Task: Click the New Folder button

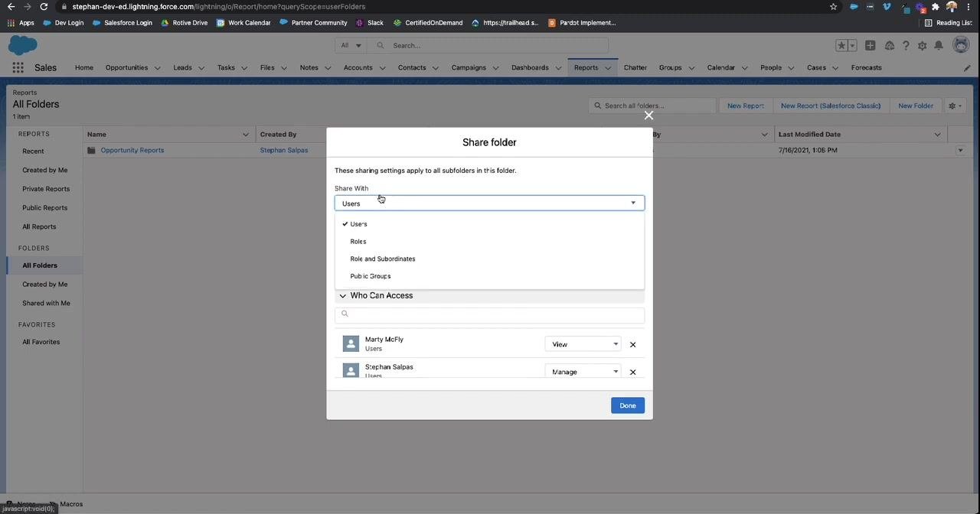Action: 916,106
